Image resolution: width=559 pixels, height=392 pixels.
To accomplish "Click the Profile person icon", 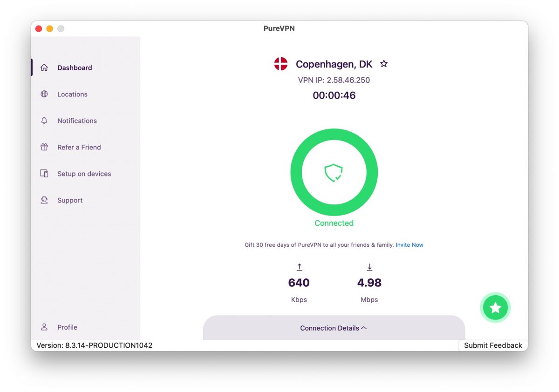I will point(44,327).
